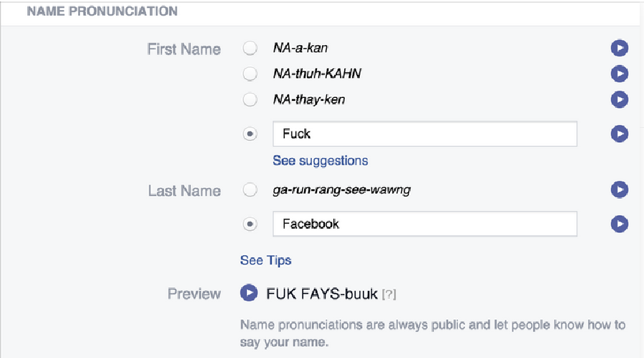
Task: Choose the ga-run-rang-see-wawng last name radio
Action: 250,189
